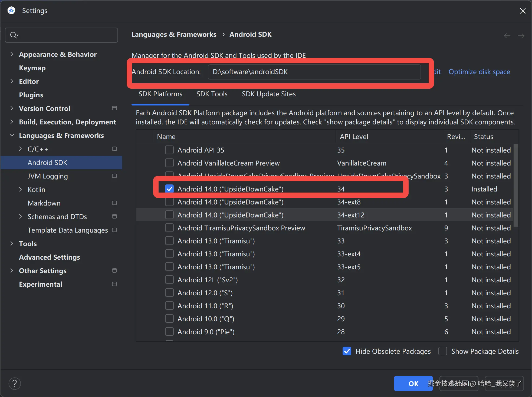The width and height of the screenshot is (532, 397).
Task: Click the Optimize disk space link
Action: click(479, 72)
